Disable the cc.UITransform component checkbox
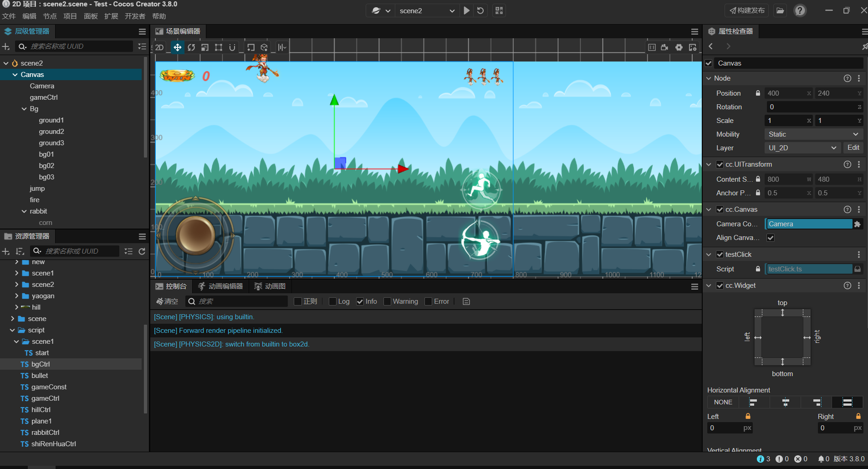 [720, 164]
